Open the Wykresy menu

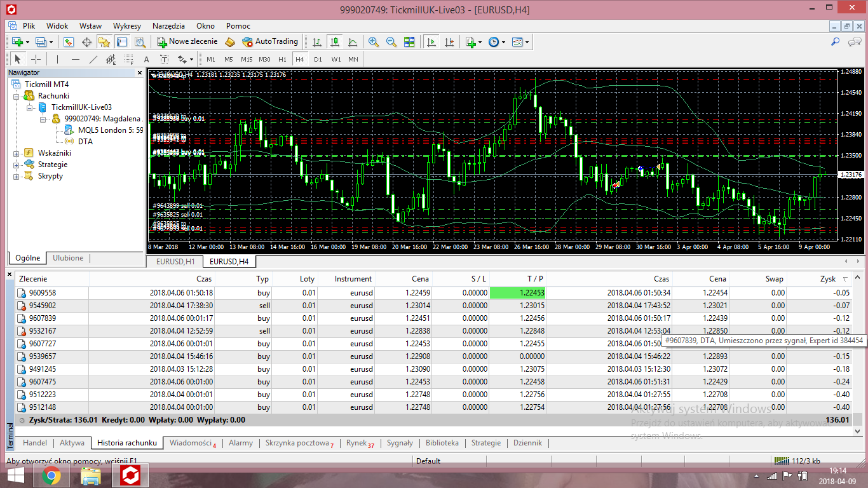[x=127, y=26]
